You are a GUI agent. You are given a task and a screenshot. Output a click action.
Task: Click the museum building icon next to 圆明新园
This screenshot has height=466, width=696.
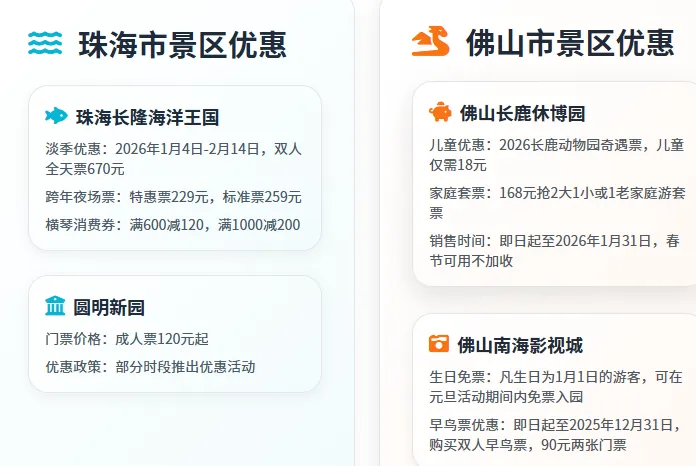pos(55,306)
